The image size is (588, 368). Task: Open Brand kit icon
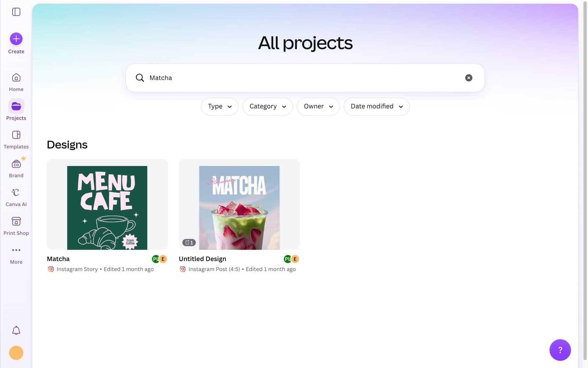tap(16, 164)
